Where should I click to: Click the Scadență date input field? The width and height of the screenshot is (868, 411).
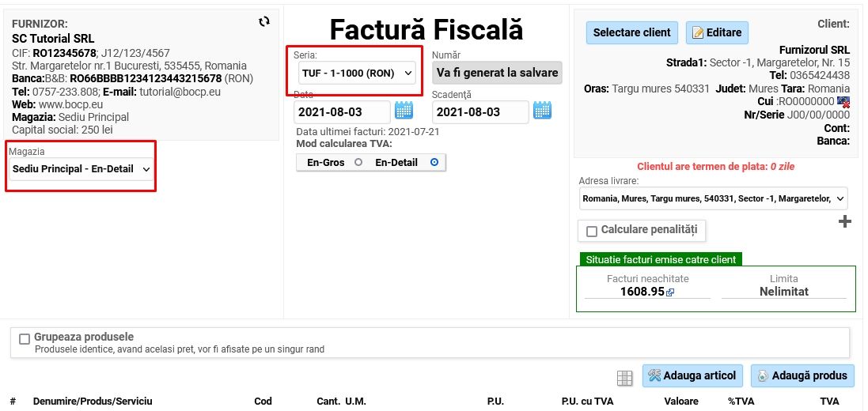(x=479, y=112)
